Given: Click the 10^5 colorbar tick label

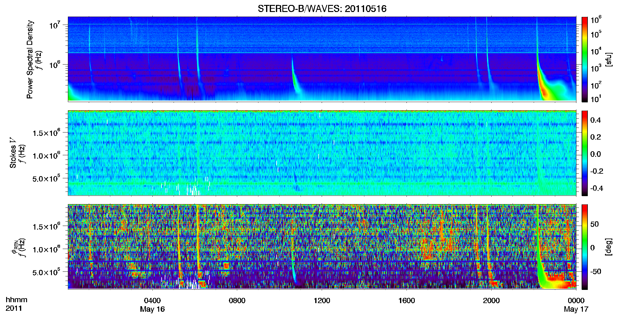Looking at the screenshot, I should [x=596, y=34].
